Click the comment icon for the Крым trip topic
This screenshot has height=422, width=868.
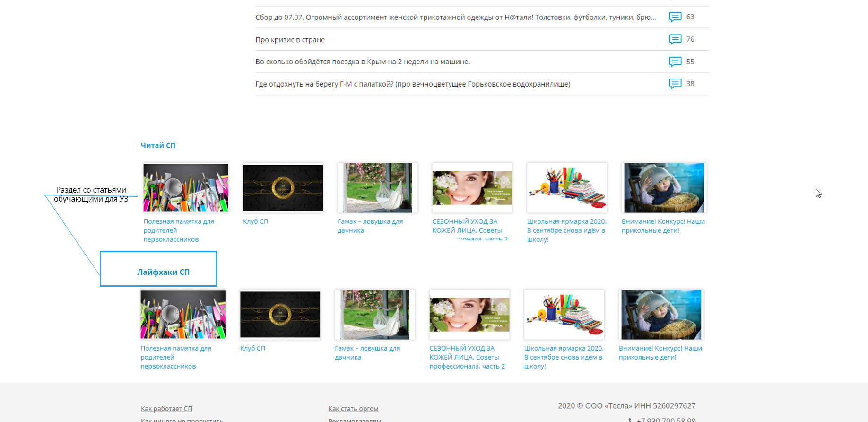point(675,62)
